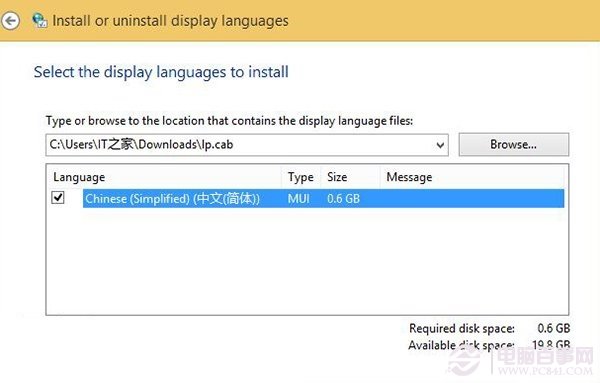Image resolution: width=600 pixels, height=383 pixels.
Task: Click the Browse... button
Action: point(514,145)
